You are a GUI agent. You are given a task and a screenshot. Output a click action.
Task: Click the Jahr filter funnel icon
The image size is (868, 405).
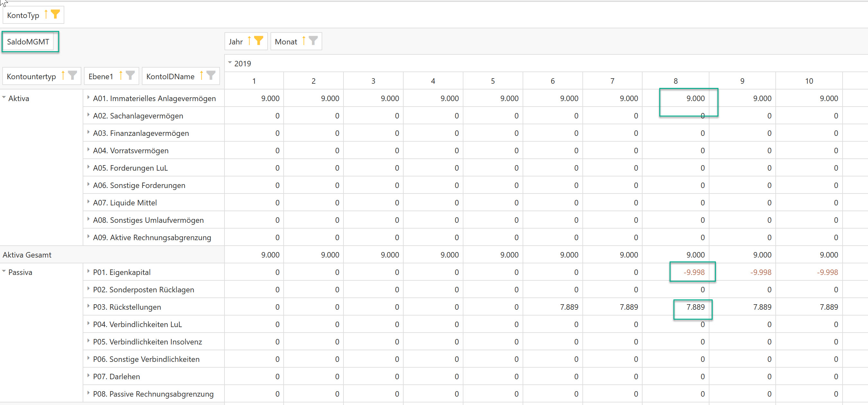(259, 41)
